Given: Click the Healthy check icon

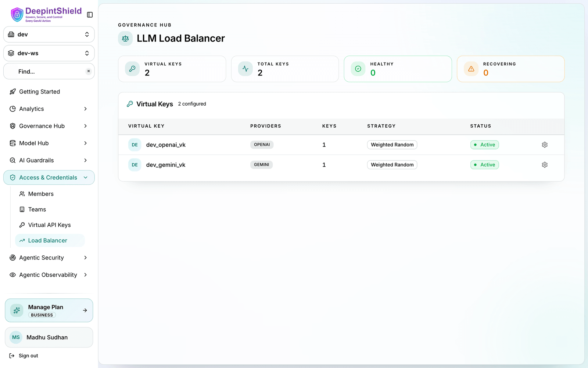Looking at the screenshot, I should tap(358, 69).
